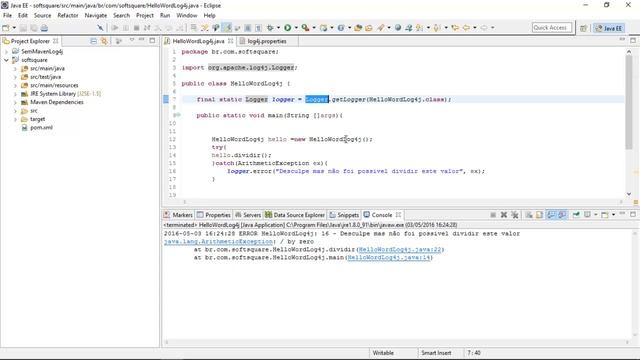Viewport: 640px width, 360px height.
Task: Toggle Link with Editor in Project Explorer
Action: tap(104, 41)
